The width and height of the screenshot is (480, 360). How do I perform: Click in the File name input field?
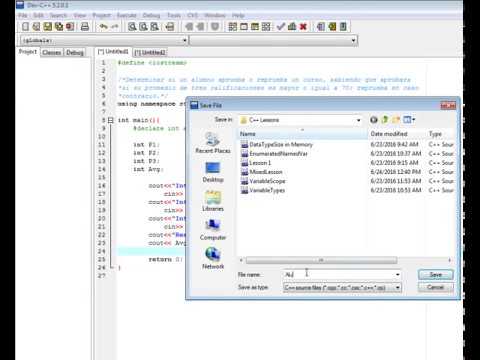click(x=338, y=275)
